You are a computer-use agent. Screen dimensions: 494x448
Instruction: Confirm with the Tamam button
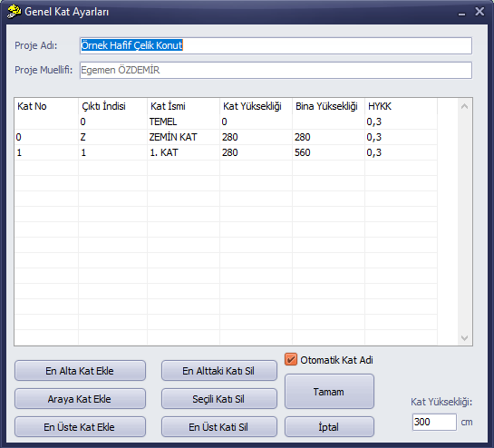(329, 392)
